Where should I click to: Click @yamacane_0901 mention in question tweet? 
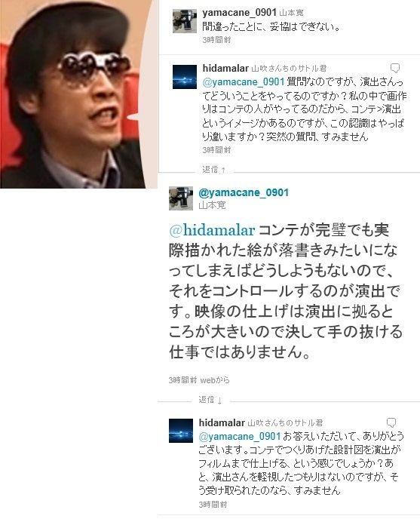click(244, 81)
